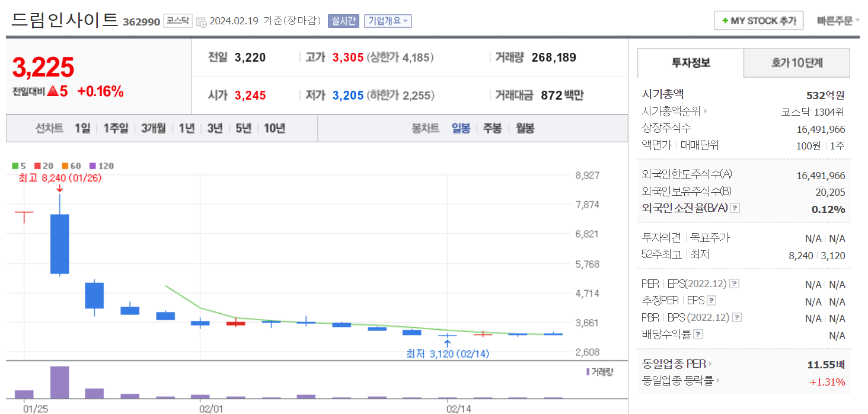Click the 거래대금 value 872 백만
Viewport: 868px width, 414px height.
coord(562,95)
